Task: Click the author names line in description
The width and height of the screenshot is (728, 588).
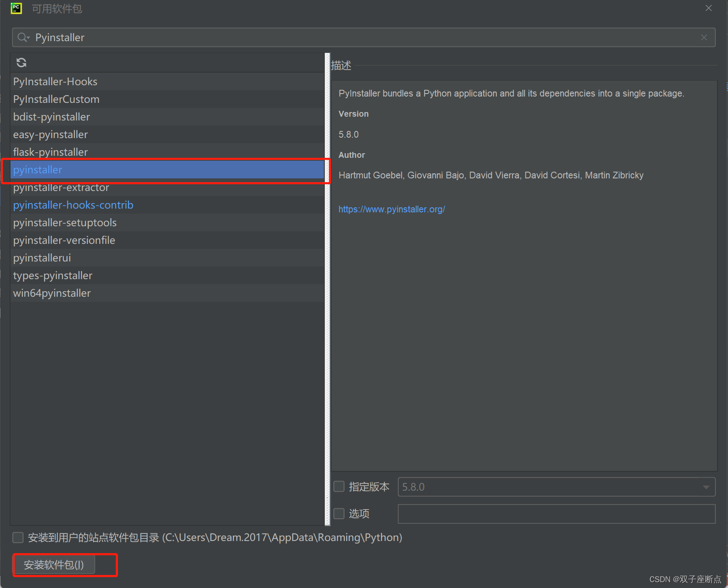Action: (491, 175)
